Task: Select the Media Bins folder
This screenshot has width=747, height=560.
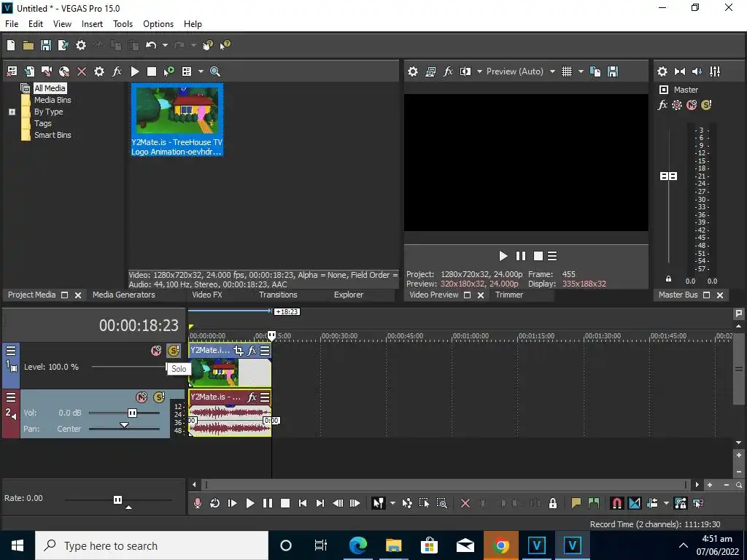Action: click(x=53, y=100)
